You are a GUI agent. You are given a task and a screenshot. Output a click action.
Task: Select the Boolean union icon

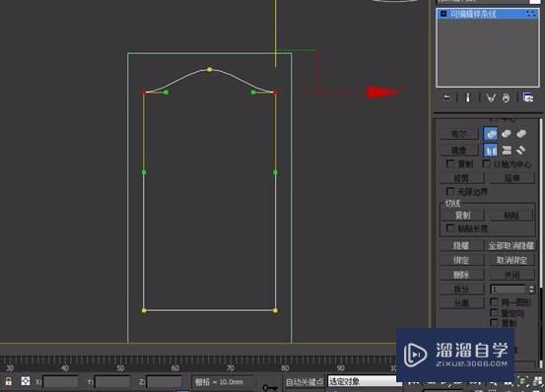point(491,134)
